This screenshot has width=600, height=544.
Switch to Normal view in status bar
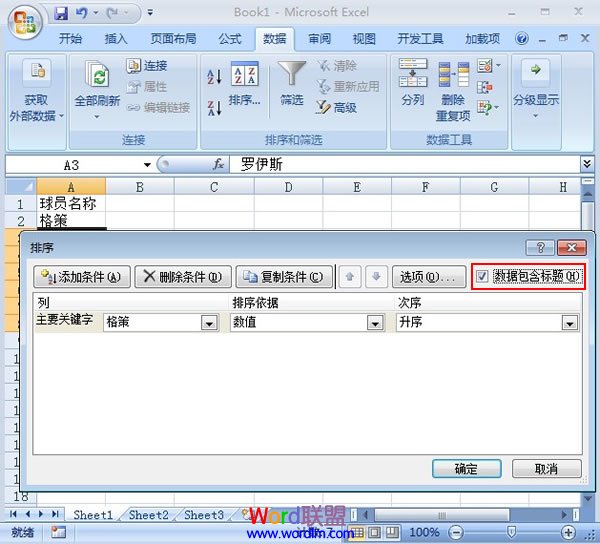358,532
